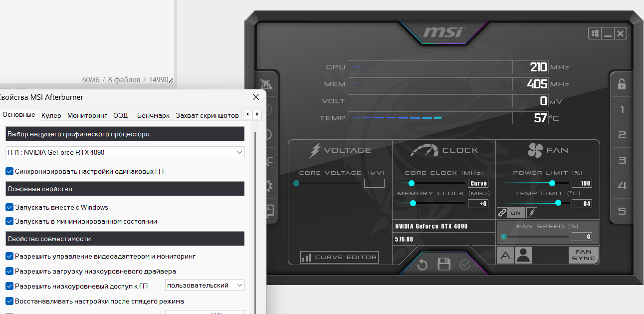Click the TEMP 57 °C readout
Screen dimensions: 644x314
tap(530, 118)
